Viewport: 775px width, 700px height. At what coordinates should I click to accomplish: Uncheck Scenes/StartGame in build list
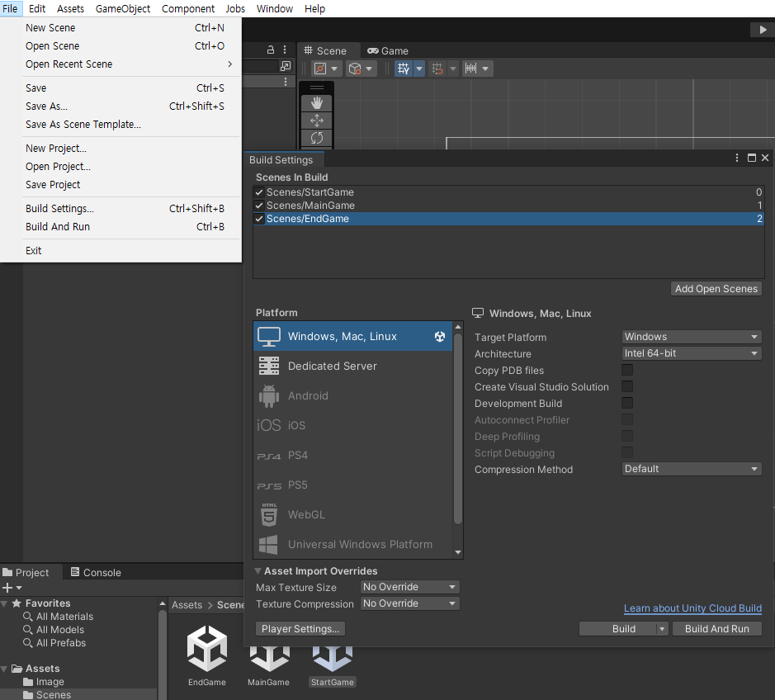pos(259,192)
